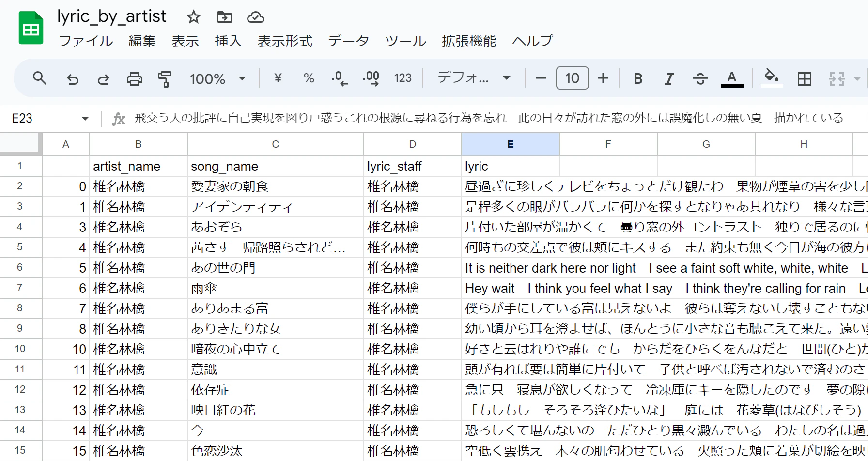Open the font family dropdown デフォ...
The height and width of the screenshot is (461, 868).
tap(474, 78)
